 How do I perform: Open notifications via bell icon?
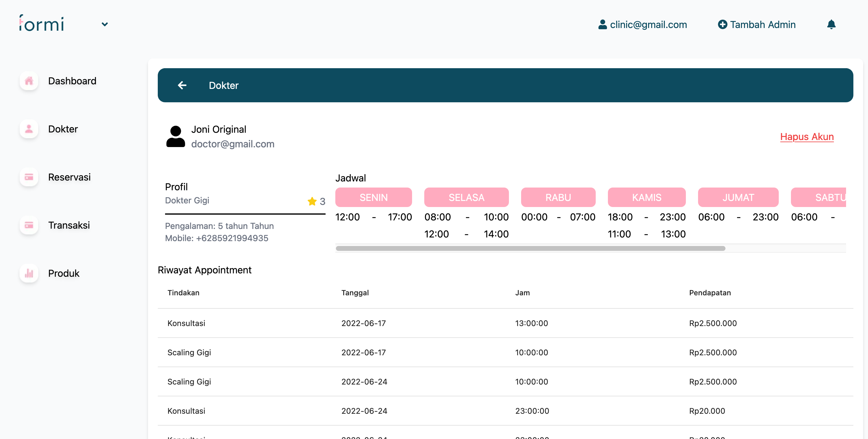[831, 24]
